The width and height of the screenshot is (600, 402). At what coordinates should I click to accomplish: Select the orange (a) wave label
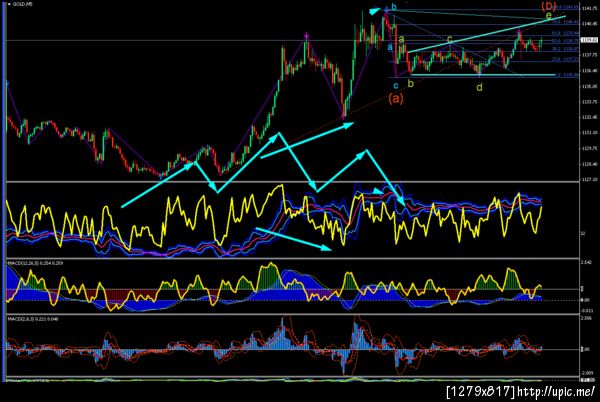(396, 99)
